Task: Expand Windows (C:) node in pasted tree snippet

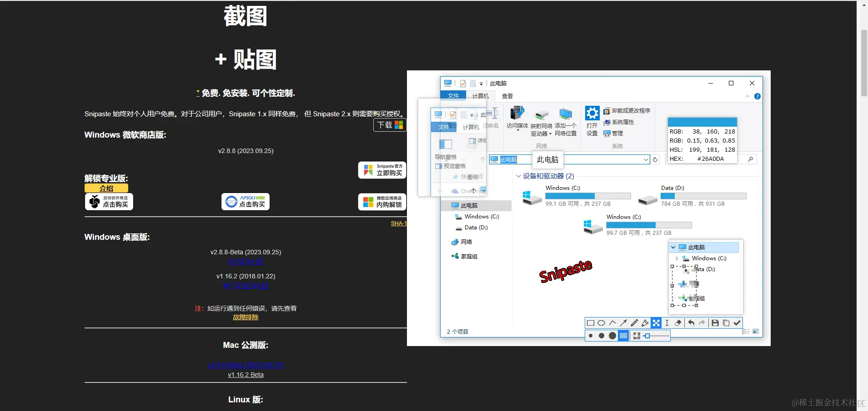Action: pos(677,258)
